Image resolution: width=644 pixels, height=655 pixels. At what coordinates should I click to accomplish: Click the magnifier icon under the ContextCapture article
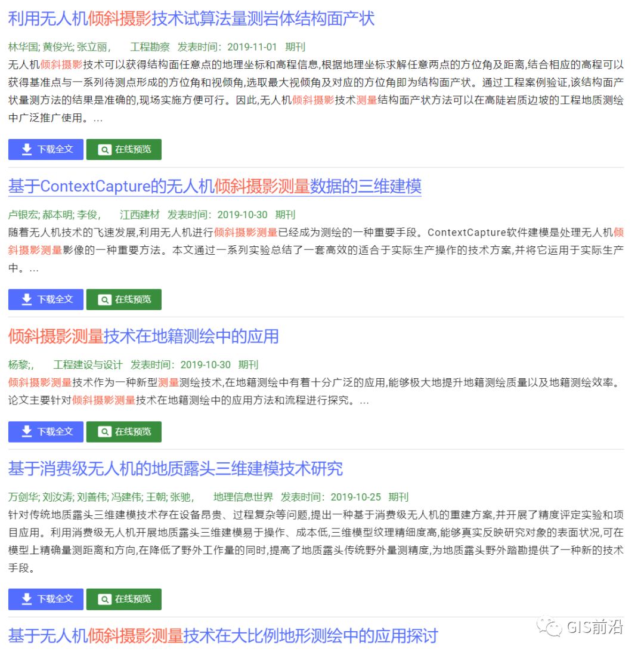[104, 300]
